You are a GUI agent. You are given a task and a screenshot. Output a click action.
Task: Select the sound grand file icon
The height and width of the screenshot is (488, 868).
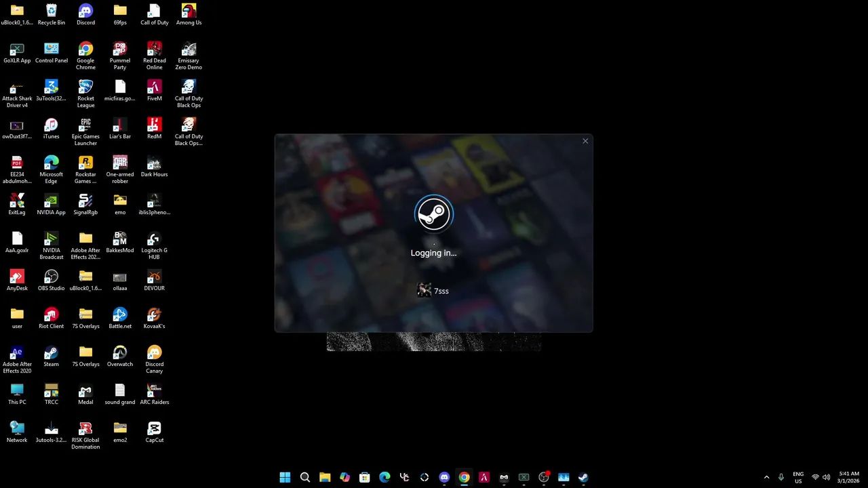(120, 394)
